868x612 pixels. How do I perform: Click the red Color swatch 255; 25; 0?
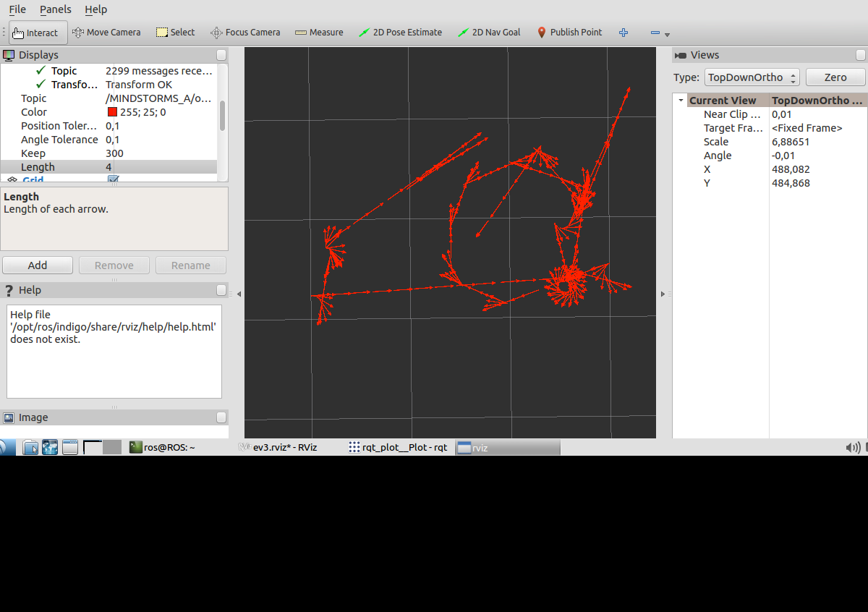click(112, 112)
